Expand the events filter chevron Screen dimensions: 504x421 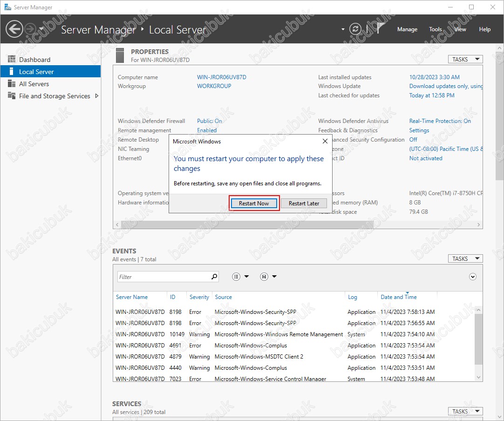click(472, 277)
